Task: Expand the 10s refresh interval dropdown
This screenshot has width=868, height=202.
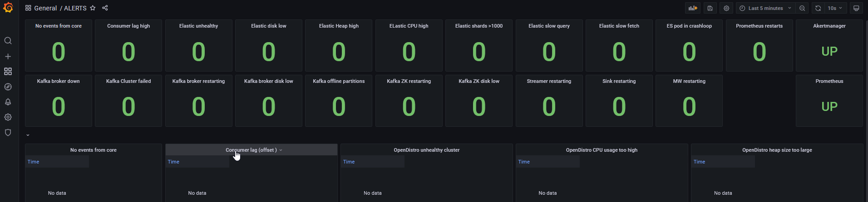Action: click(x=835, y=8)
